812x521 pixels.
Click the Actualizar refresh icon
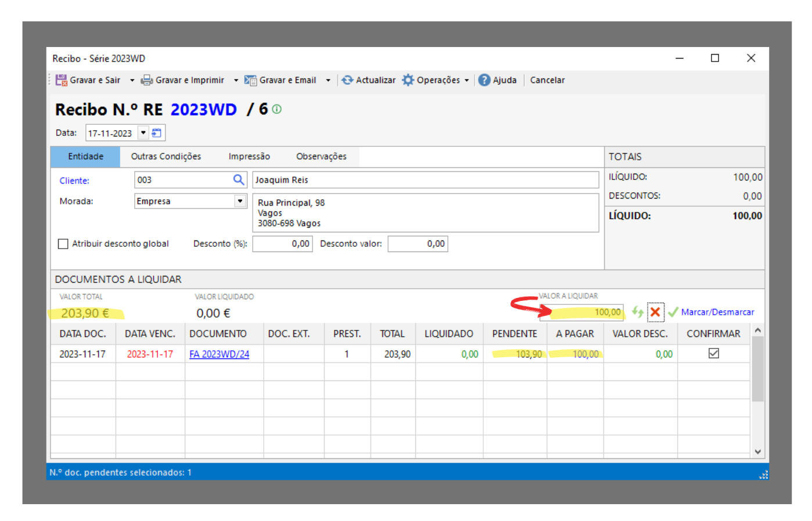click(347, 80)
